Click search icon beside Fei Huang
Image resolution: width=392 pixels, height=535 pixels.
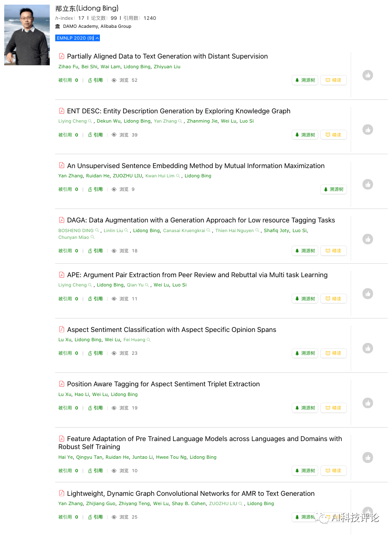(149, 340)
